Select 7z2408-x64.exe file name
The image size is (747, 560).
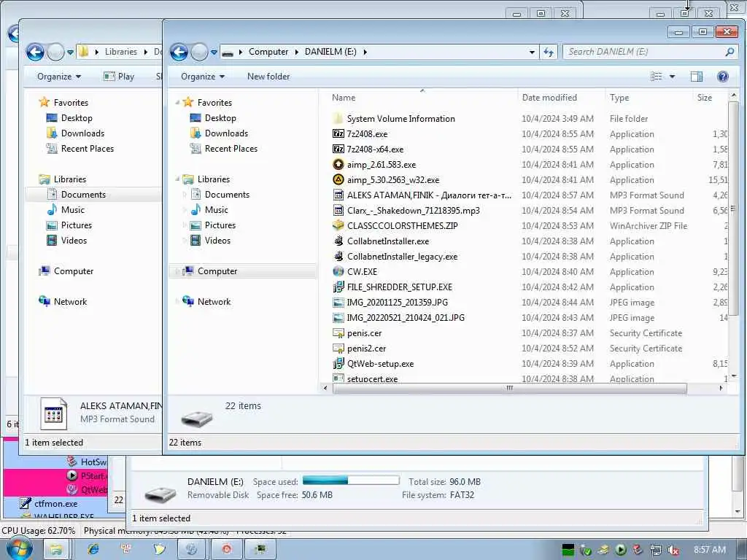click(x=375, y=149)
